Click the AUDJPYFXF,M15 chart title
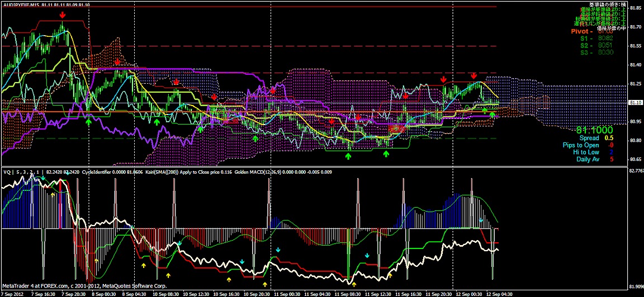 (x=21, y=4)
